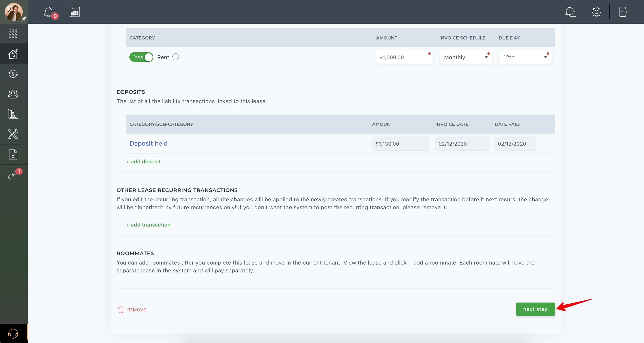Open the properties house icon in sidebar
The image size is (644, 343).
point(13,54)
